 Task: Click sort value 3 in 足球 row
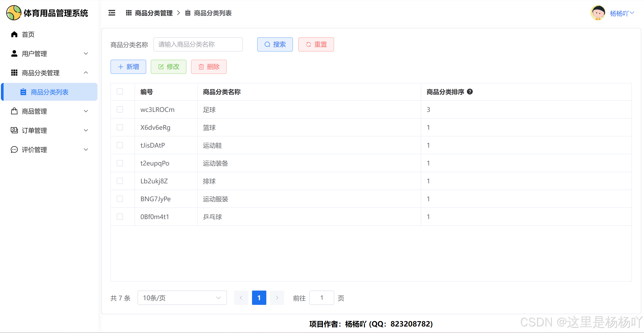(428, 110)
